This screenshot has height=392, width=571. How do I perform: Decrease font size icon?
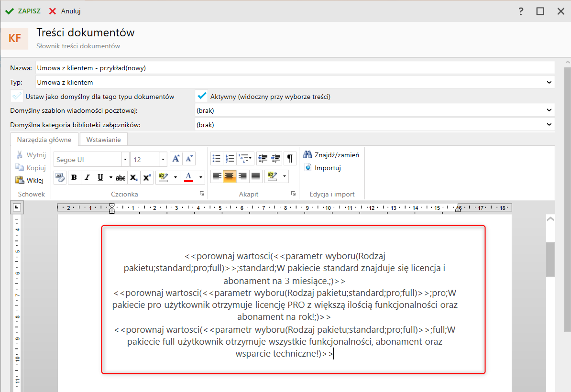point(189,158)
